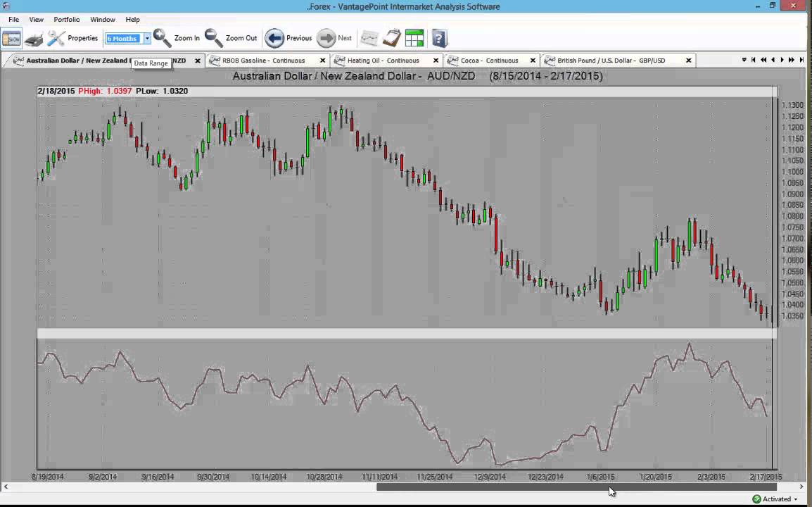
Task: Open the View menu
Action: (37, 19)
